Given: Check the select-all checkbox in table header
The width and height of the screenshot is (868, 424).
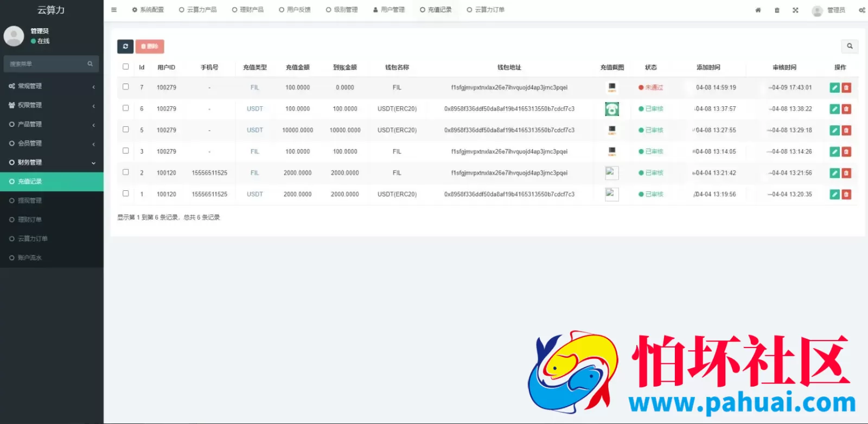Looking at the screenshot, I should pos(125,67).
